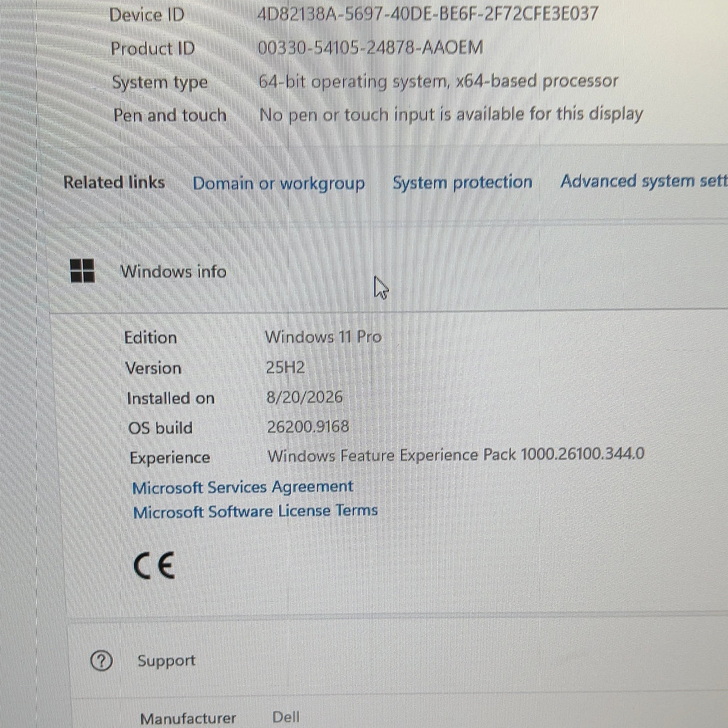Click the OS build value 26200.9168

(308, 426)
